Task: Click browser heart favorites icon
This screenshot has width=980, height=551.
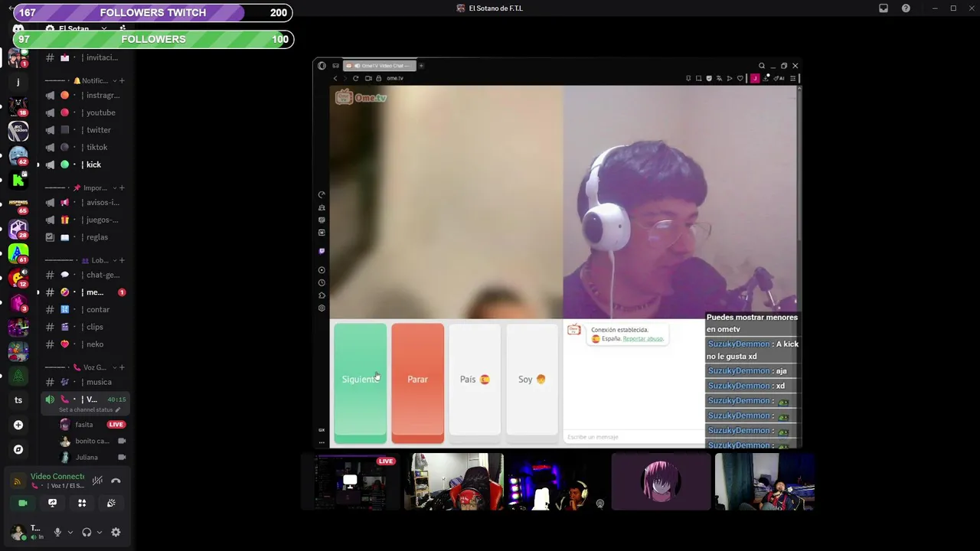Action: 740,78
